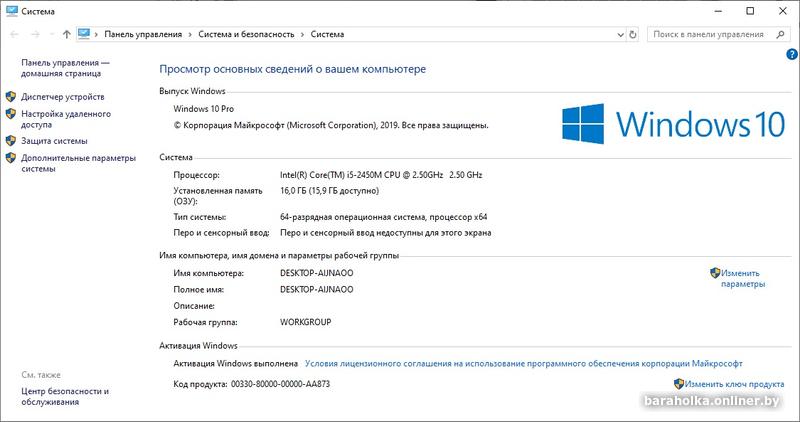Close the Система window
The height and width of the screenshot is (422, 800).
[x=783, y=11]
